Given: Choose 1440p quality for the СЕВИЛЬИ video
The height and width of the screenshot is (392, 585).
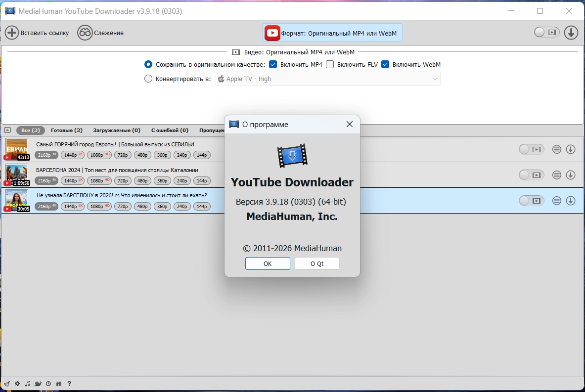Looking at the screenshot, I should click(x=73, y=155).
